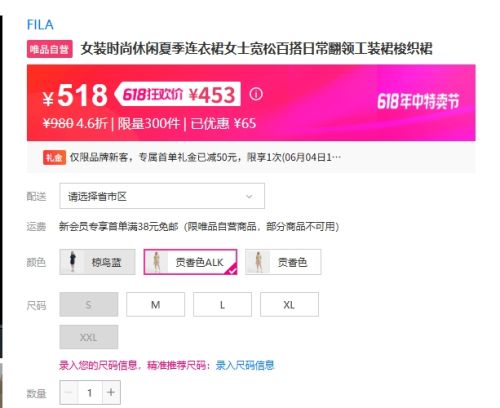Screen dimensions: 500x408
Task: Select size L
Action: click(x=222, y=304)
